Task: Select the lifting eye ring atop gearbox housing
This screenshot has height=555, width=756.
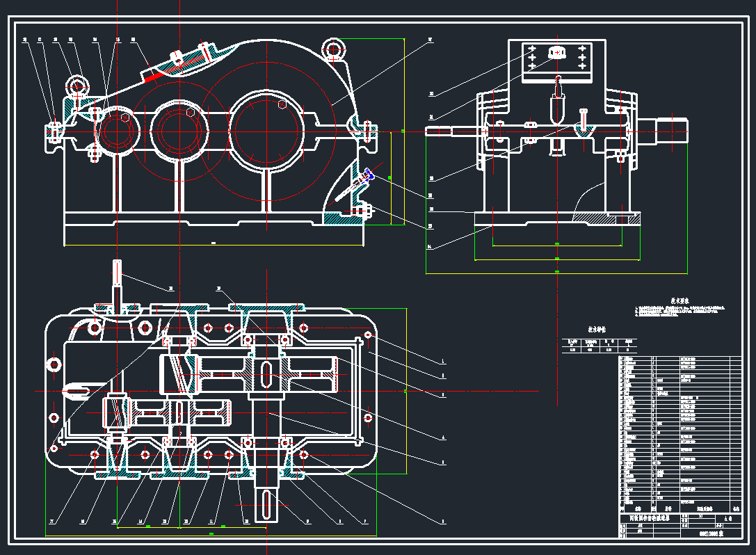Action: (x=334, y=49)
